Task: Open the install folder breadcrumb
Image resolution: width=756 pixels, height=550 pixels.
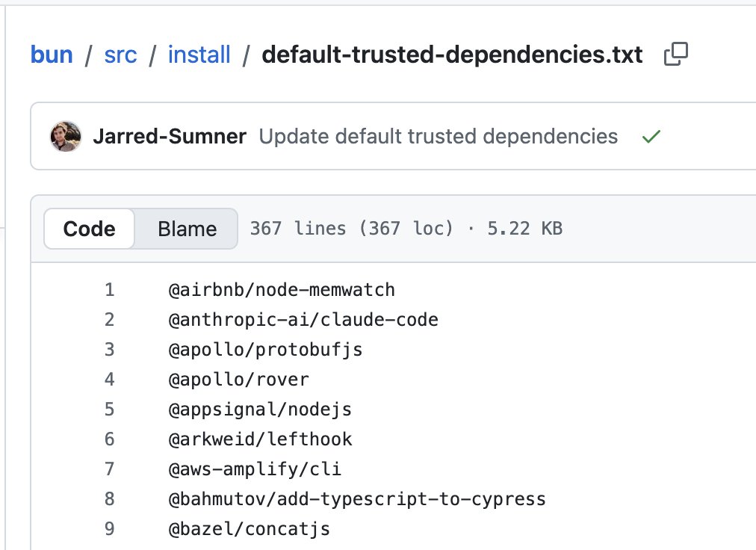Action: coord(199,54)
